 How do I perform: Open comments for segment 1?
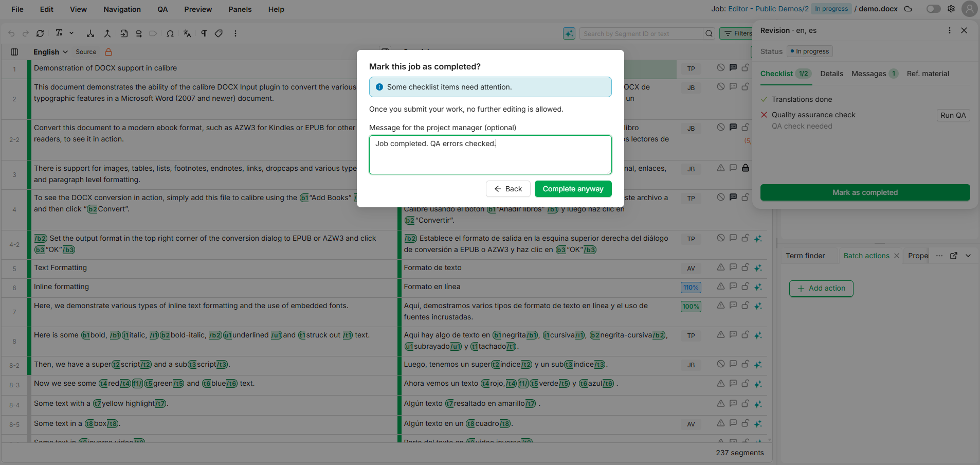[733, 67]
